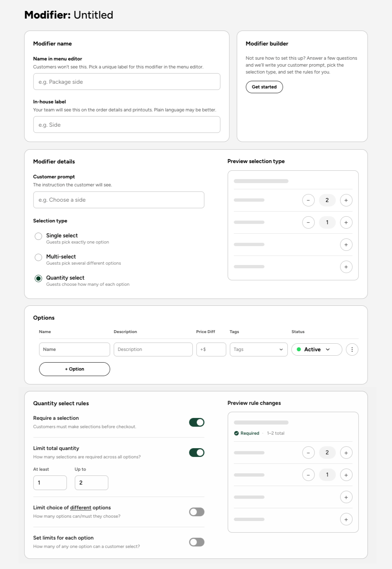Toggle off Limit total quantity switch
Image resolution: width=392 pixels, height=569 pixels.
197,453
